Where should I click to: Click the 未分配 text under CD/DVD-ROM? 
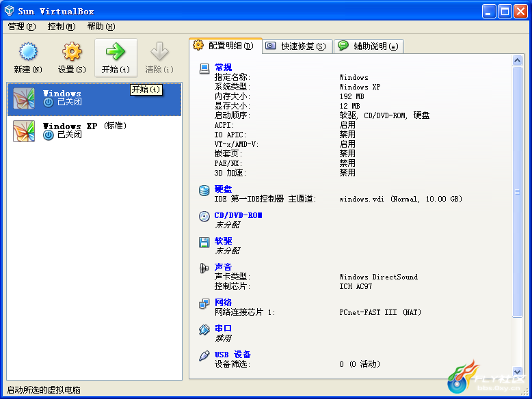point(227,225)
